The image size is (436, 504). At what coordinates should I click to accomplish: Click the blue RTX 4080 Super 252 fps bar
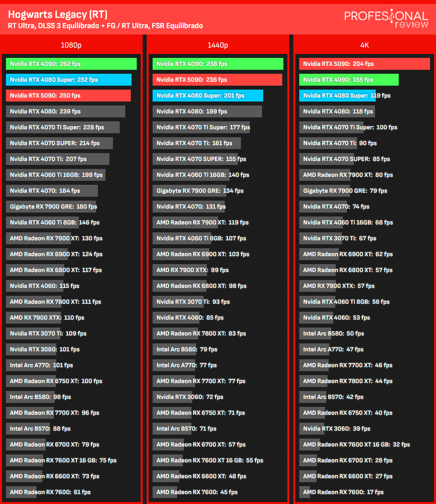tap(69, 80)
